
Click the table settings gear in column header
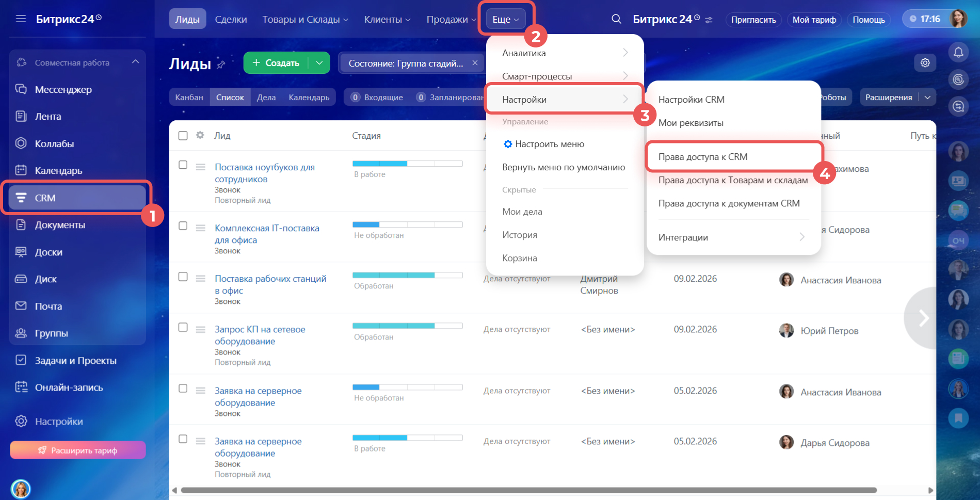(x=200, y=135)
